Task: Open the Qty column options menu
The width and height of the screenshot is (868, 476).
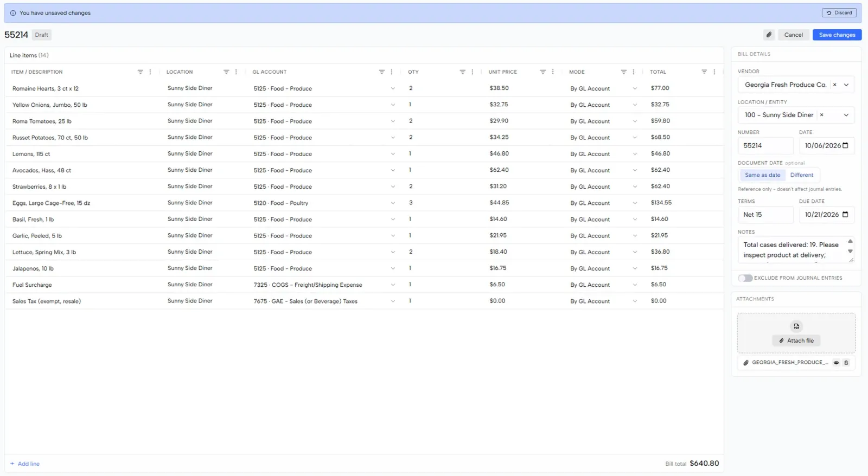Action: (473, 72)
